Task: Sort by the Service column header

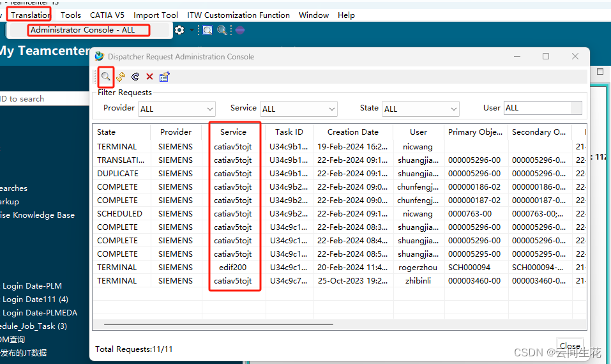Action: click(234, 132)
